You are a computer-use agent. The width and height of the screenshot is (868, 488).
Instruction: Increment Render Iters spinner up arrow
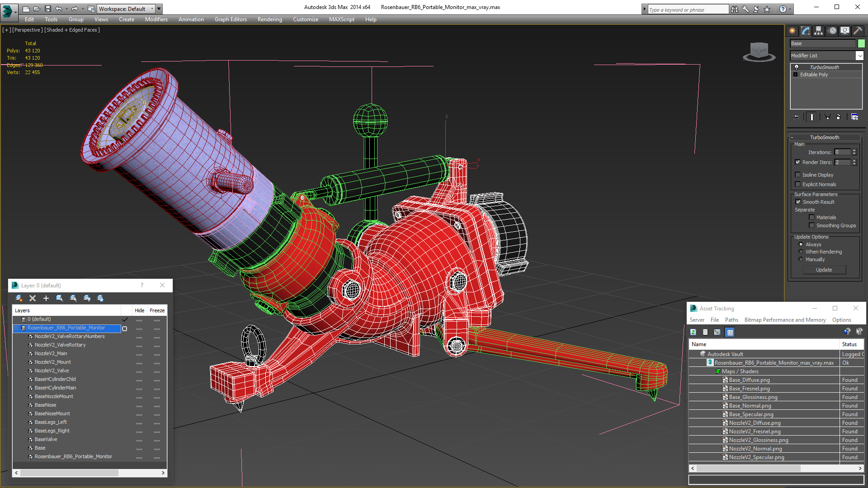point(854,160)
